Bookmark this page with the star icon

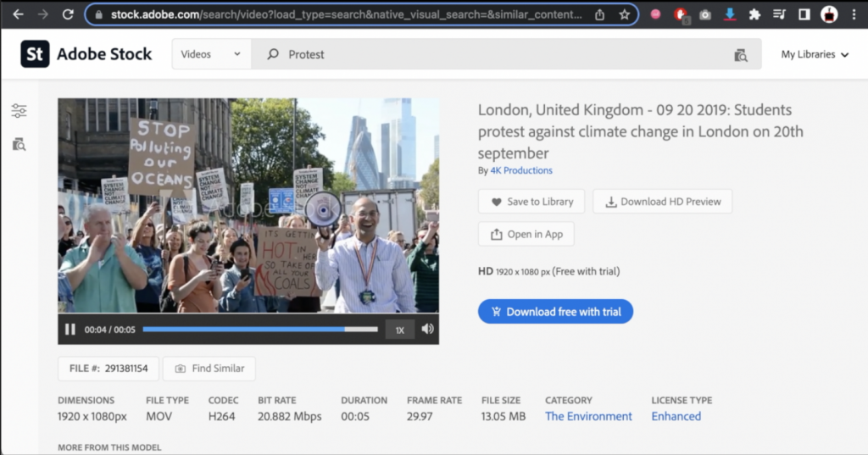point(625,14)
